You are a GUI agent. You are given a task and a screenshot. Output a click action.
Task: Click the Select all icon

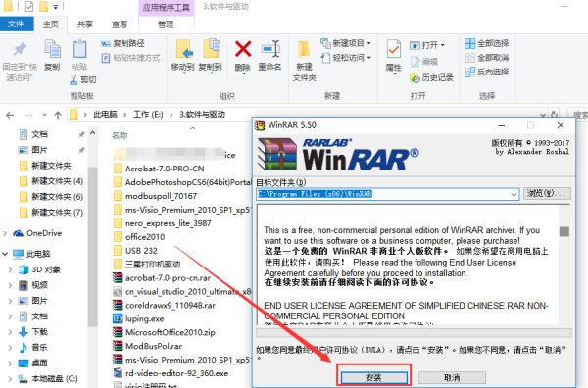coord(469,43)
